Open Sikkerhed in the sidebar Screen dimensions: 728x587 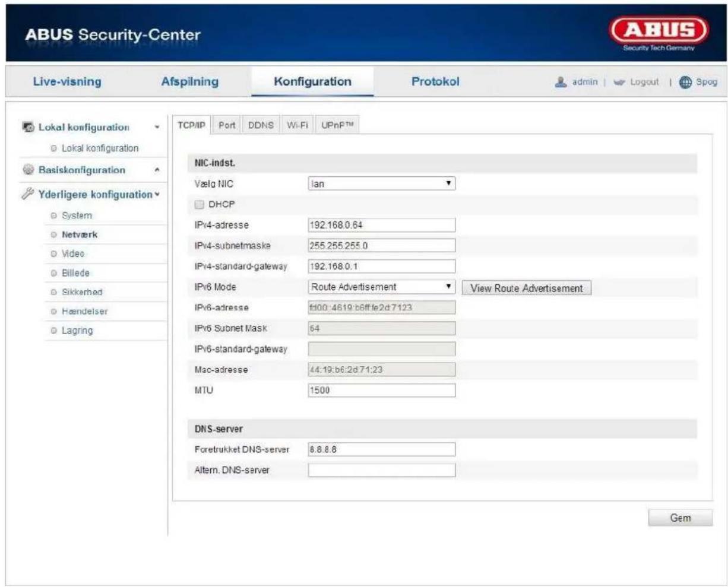82,292
